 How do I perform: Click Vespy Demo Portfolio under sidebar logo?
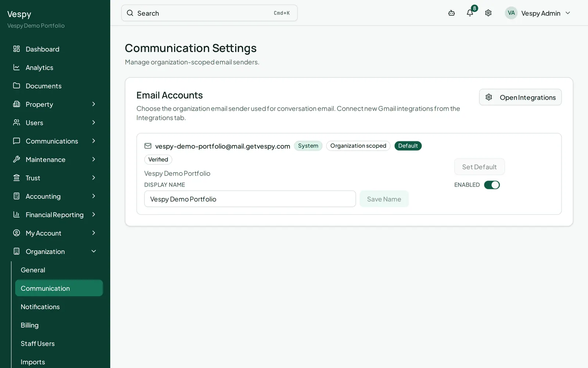(x=36, y=26)
